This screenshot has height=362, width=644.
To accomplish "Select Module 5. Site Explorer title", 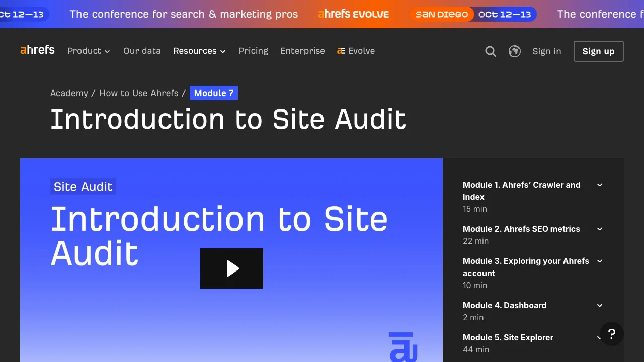I will pyautogui.click(x=508, y=337).
